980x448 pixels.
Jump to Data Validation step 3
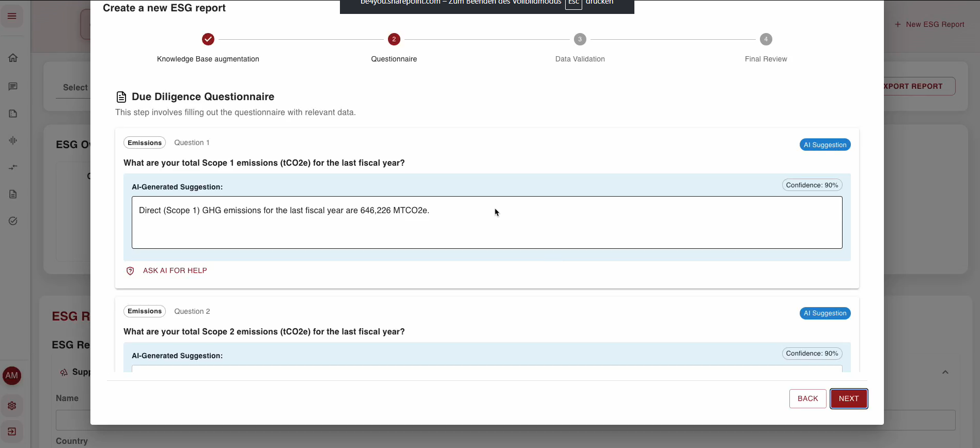coord(580,39)
